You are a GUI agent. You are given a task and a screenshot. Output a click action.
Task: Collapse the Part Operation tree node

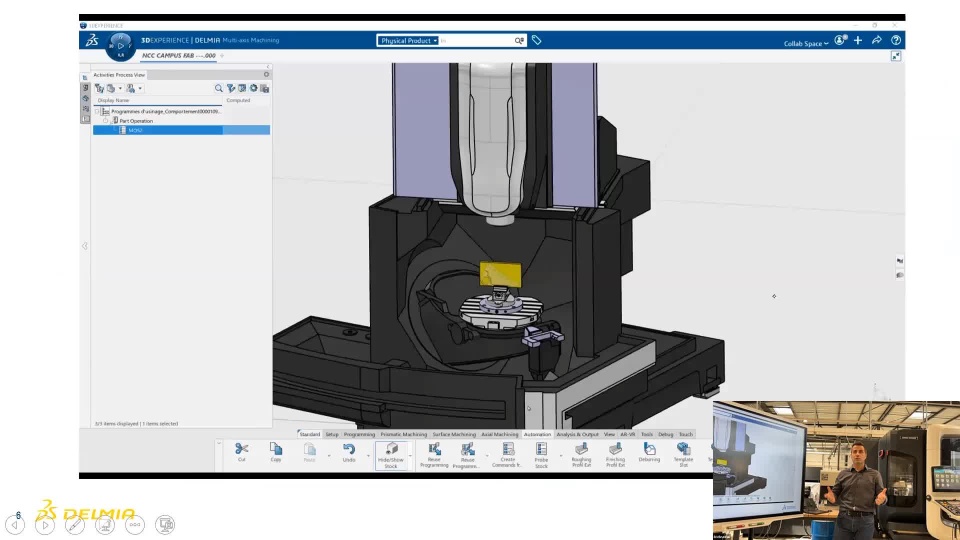coord(106,121)
